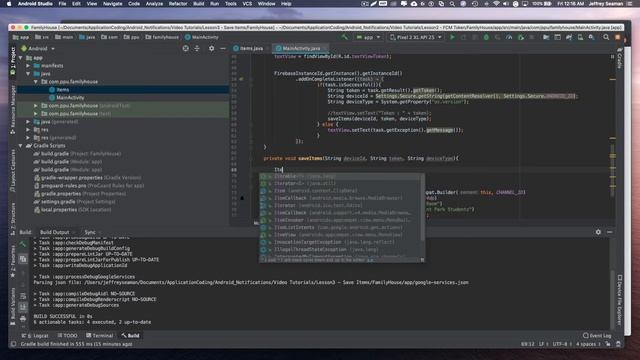Open Build panel settings gear
This screenshot has height=360, width=640.
point(598,232)
